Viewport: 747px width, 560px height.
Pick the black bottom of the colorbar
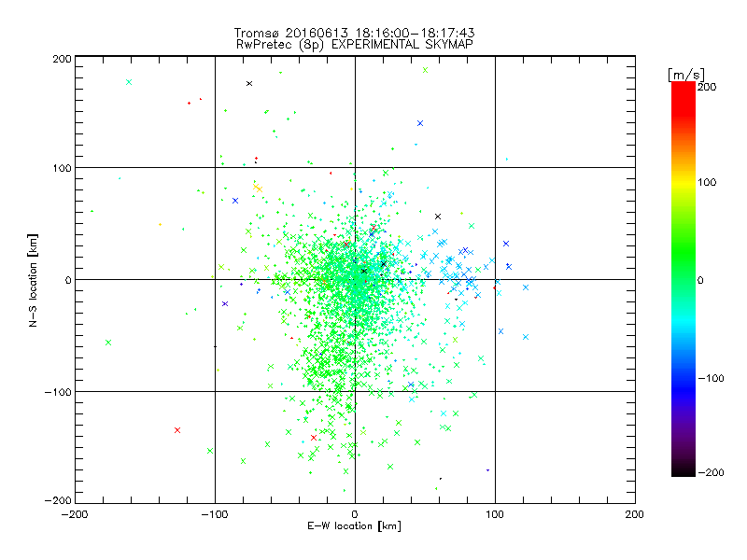pos(684,469)
